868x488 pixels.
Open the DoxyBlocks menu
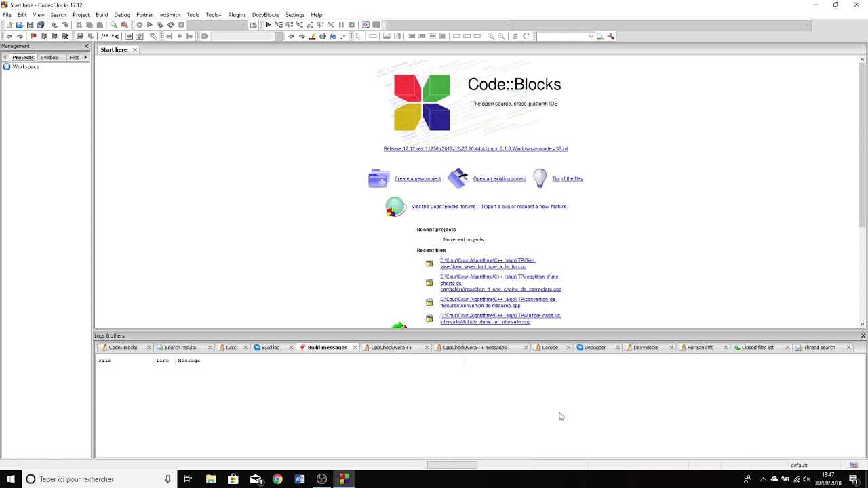(265, 14)
